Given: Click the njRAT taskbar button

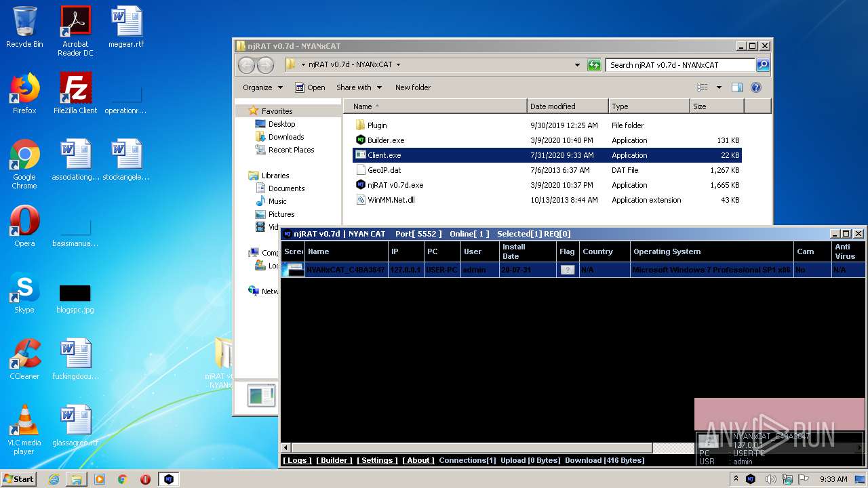Looking at the screenshot, I should tap(169, 479).
